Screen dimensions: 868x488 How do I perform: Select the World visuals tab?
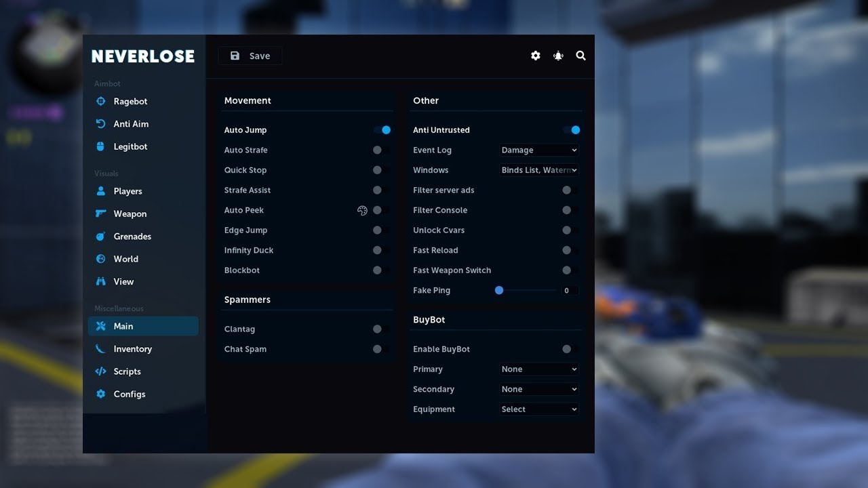(x=143, y=258)
